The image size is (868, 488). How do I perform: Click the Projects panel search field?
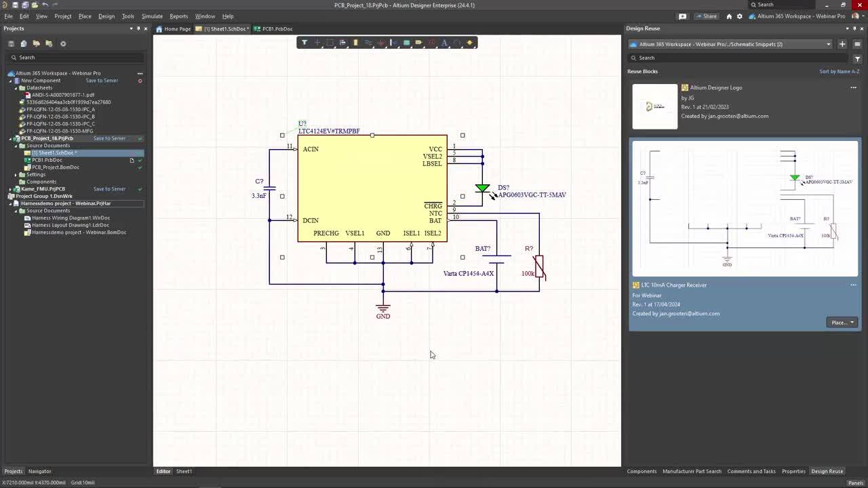[75, 58]
